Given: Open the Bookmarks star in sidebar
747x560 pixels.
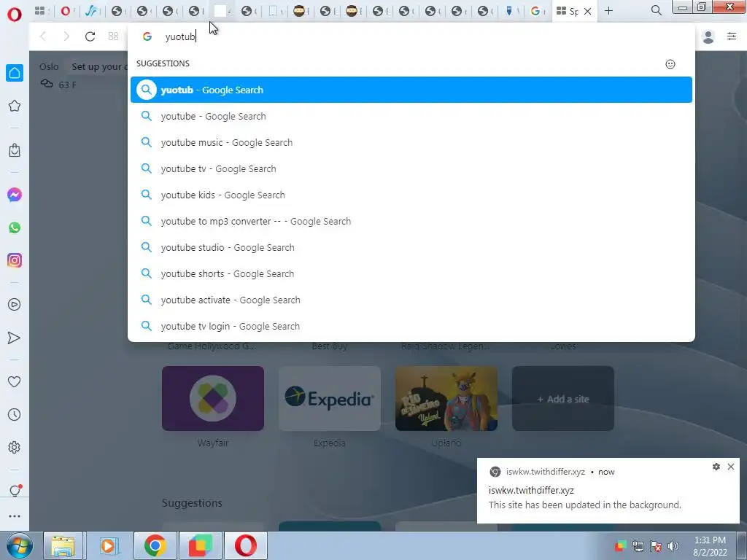Looking at the screenshot, I should point(15,106).
